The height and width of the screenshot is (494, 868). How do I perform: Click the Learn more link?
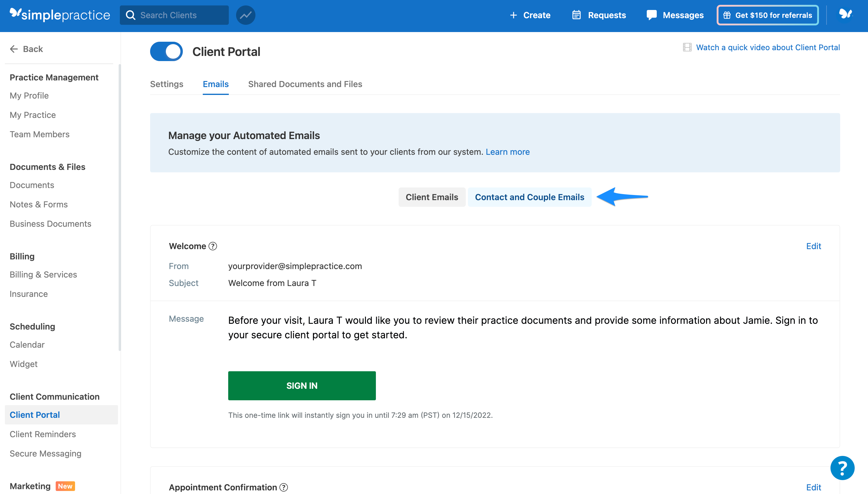(507, 152)
